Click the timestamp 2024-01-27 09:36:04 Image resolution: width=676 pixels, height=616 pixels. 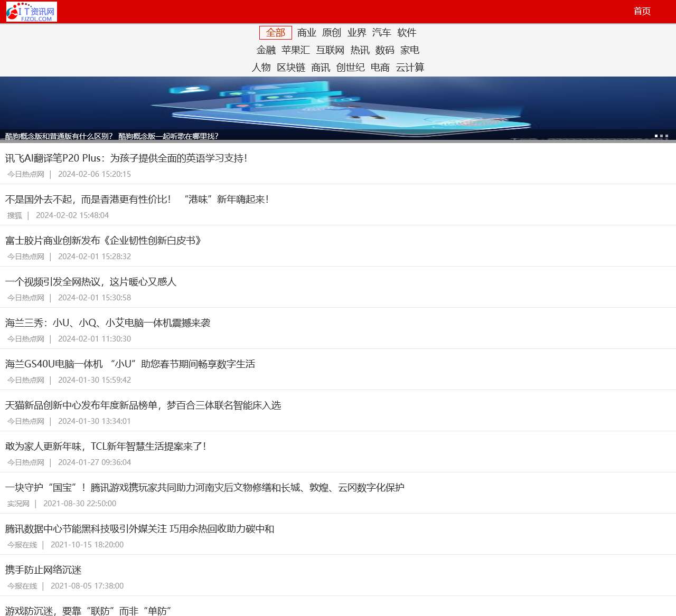pyautogui.click(x=95, y=462)
